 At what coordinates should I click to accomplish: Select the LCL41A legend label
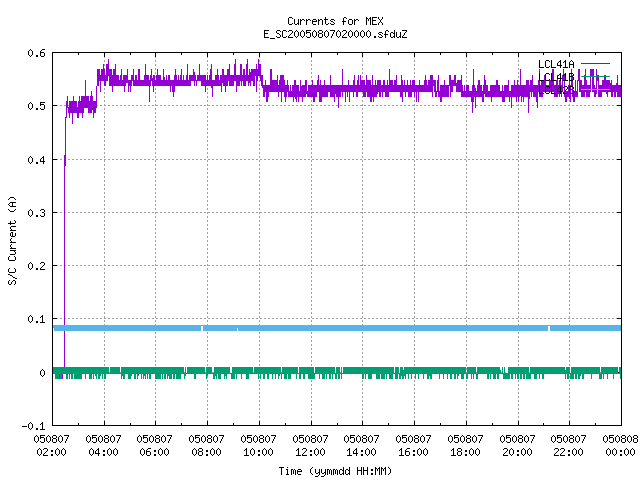pyautogui.click(x=556, y=64)
